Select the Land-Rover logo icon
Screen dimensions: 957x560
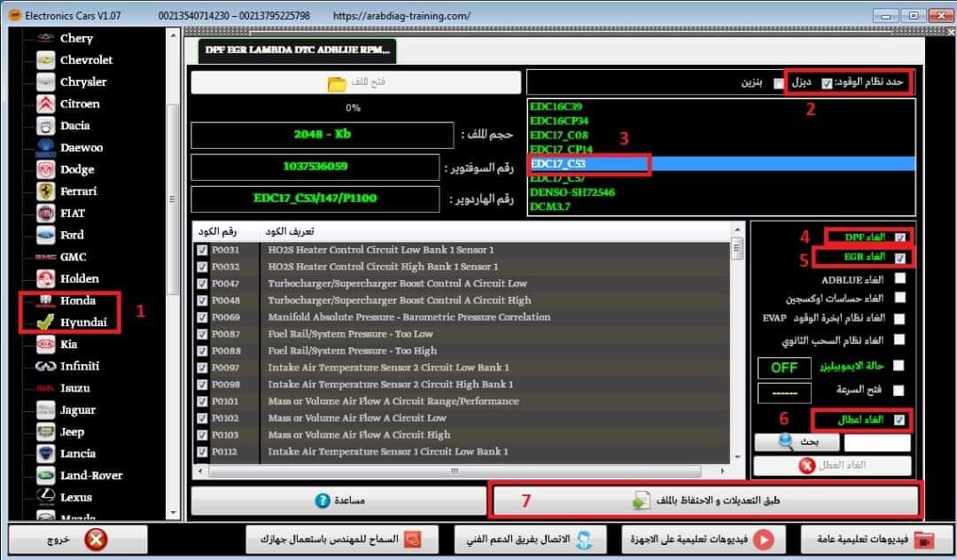(46, 475)
